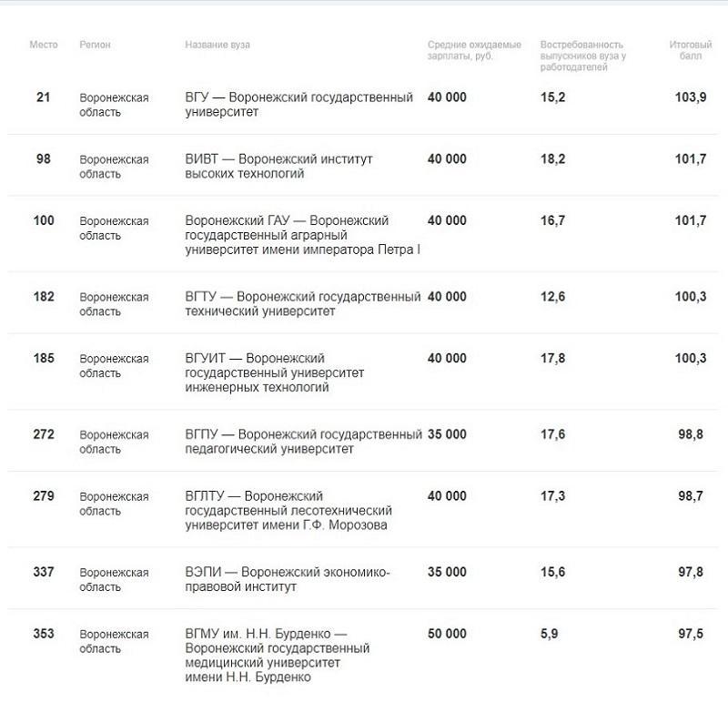Select the ВГЛТУ лесотехнический университет name
This screenshot has width=728, height=723.
(288, 510)
